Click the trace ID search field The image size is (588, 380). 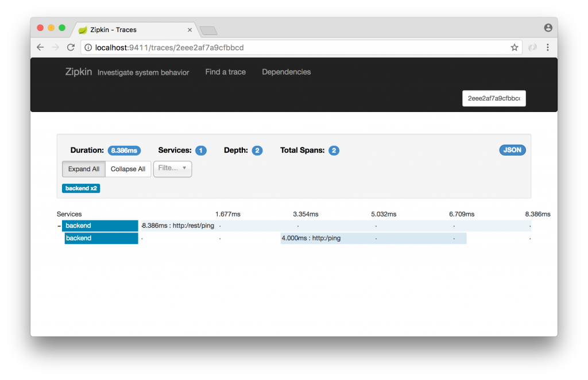pyautogui.click(x=494, y=98)
